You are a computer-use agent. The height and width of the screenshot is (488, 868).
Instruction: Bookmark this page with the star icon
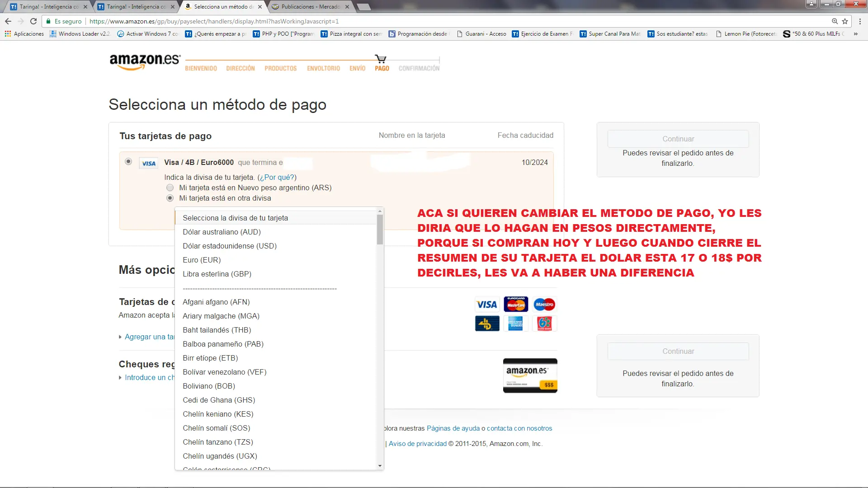(x=844, y=21)
